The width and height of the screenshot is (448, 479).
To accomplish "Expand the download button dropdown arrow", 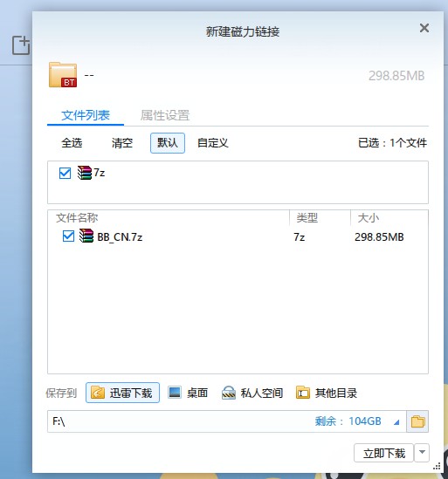I will click(422, 453).
